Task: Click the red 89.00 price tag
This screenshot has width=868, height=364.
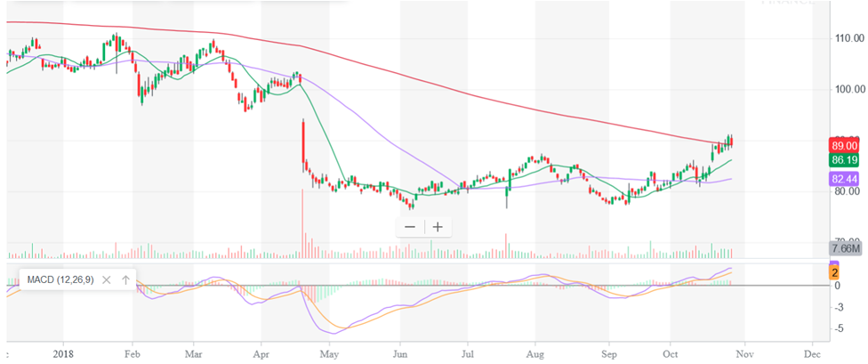Action: 843,145
